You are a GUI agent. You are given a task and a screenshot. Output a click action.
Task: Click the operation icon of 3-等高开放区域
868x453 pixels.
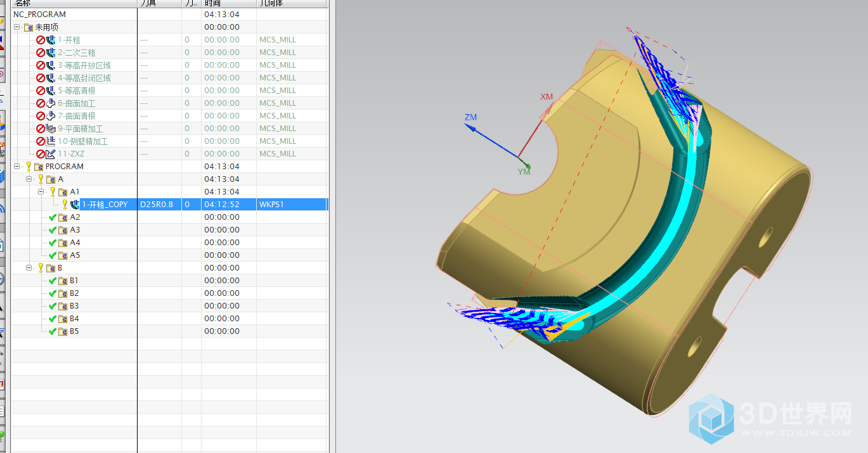[51, 65]
